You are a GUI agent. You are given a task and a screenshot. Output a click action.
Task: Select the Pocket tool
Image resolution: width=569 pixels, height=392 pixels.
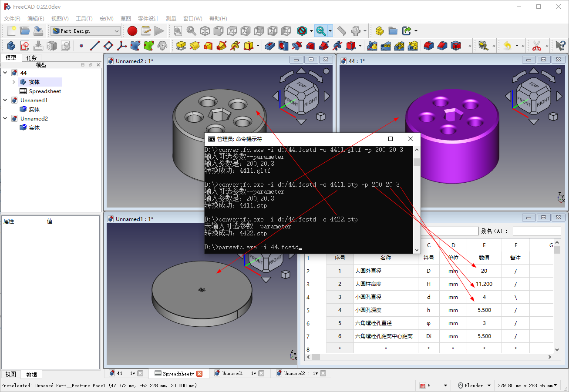pos(269,45)
